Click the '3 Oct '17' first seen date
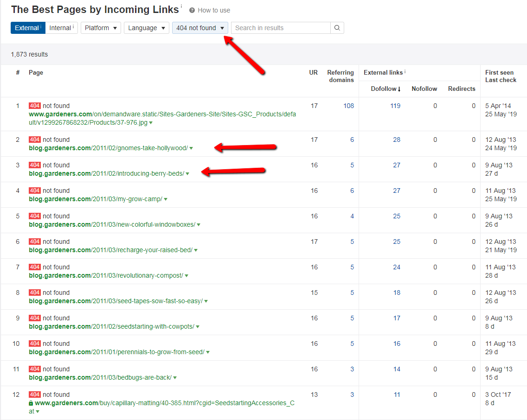Image resolution: width=527 pixels, height=420 pixels. pos(498,395)
